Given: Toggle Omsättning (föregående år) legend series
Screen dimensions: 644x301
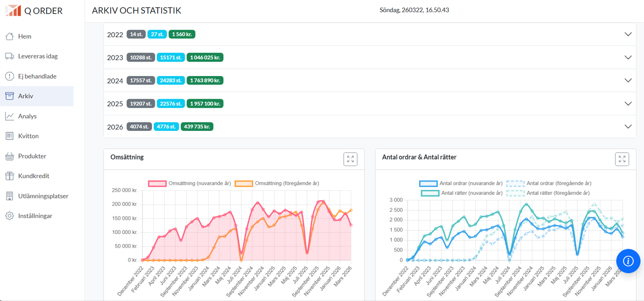Looking at the screenshot, I should [277, 183].
